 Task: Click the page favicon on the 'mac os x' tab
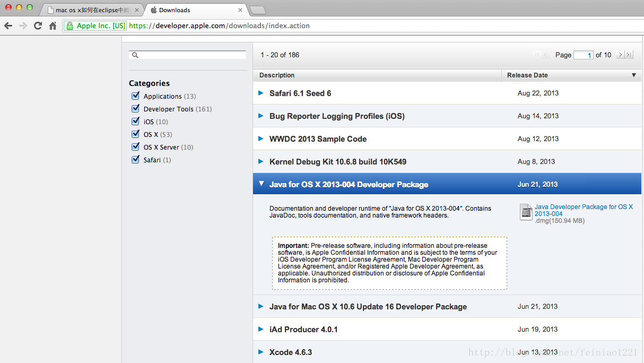click(50, 10)
